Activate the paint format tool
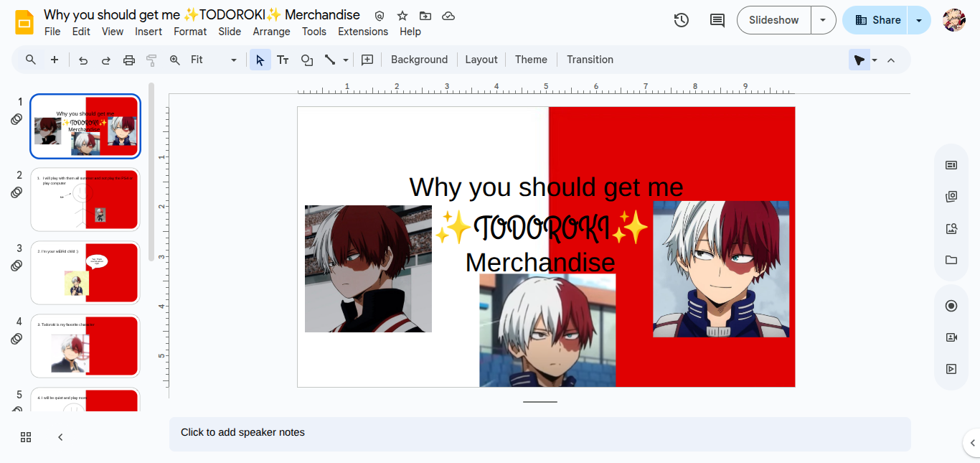Viewport: 980px width, 463px height. coord(151,60)
